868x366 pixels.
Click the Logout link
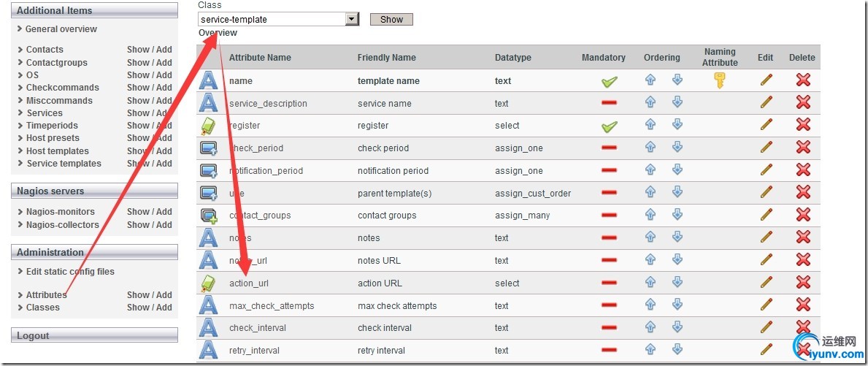tap(33, 336)
